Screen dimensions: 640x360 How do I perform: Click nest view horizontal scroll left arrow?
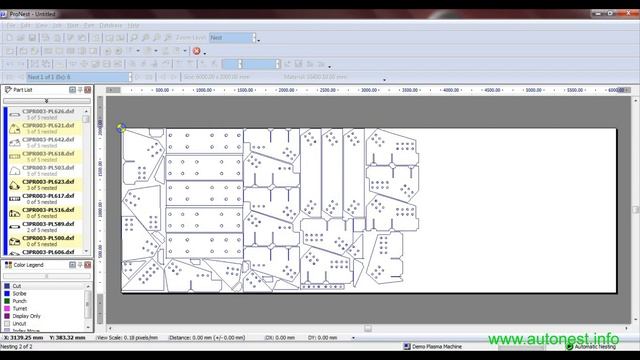(109, 328)
